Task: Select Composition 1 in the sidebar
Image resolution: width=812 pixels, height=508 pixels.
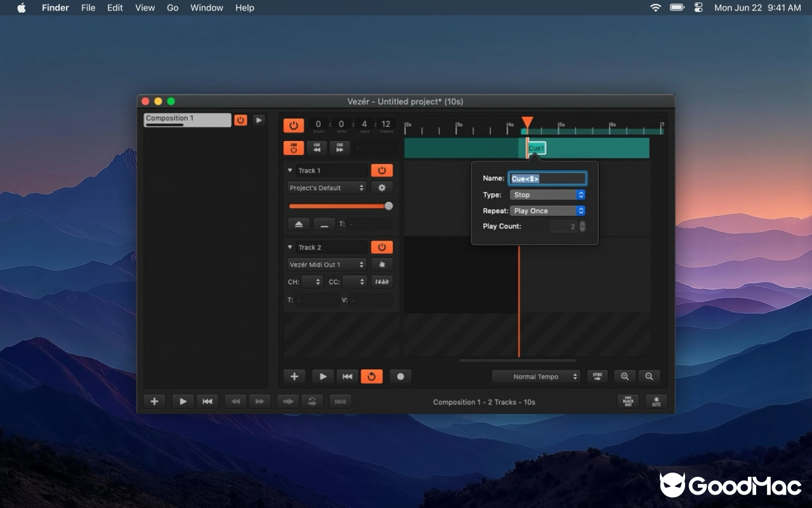Action: [x=187, y=120]
